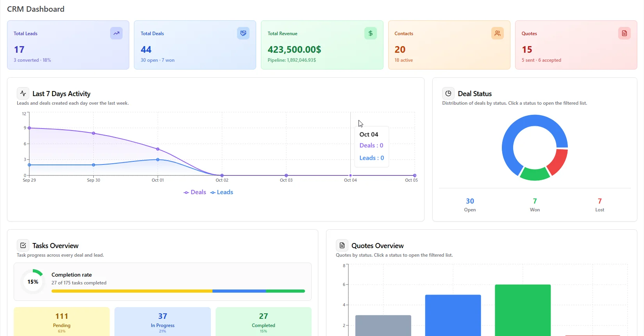The width and height of the screenshot is (644, 336).
Task: Toggle the Leads series in the chart legend
Action: (221, 192)
